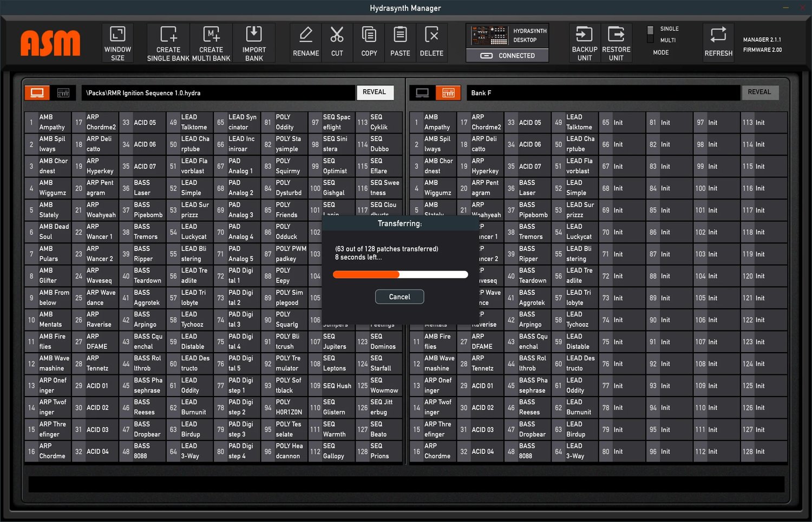Viewport: 812px width, 522px height.
Task: Select patch 125 SEQ Wowmow
Action: click(x=379, y=386)
